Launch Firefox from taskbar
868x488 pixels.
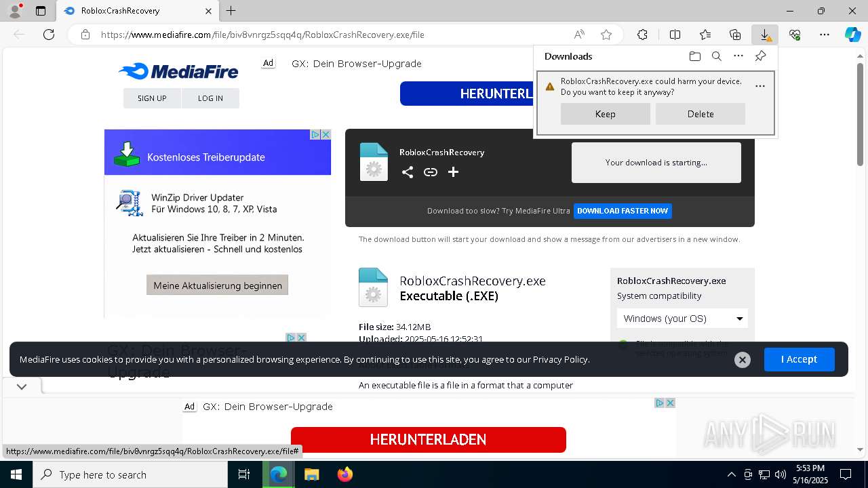tap(345, 474)
